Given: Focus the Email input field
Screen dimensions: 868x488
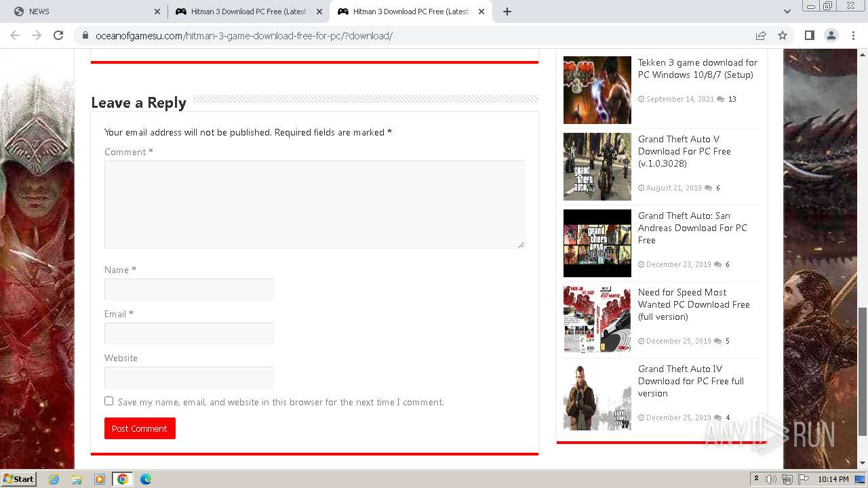Looking at the screenshot, I should pyautogui.click(x=189, y=333).
